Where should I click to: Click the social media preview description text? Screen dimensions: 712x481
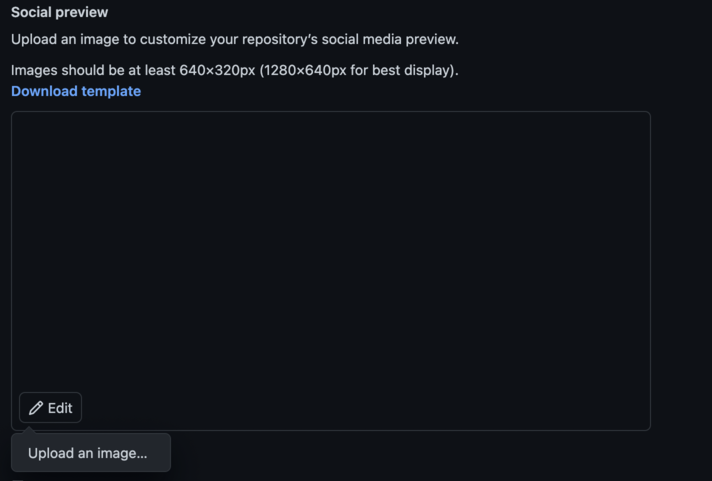[x=235, y=40]
